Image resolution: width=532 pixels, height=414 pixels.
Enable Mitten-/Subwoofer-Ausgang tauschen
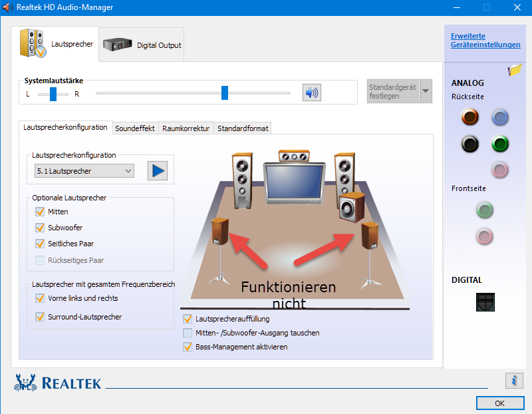tap(188, 333)
